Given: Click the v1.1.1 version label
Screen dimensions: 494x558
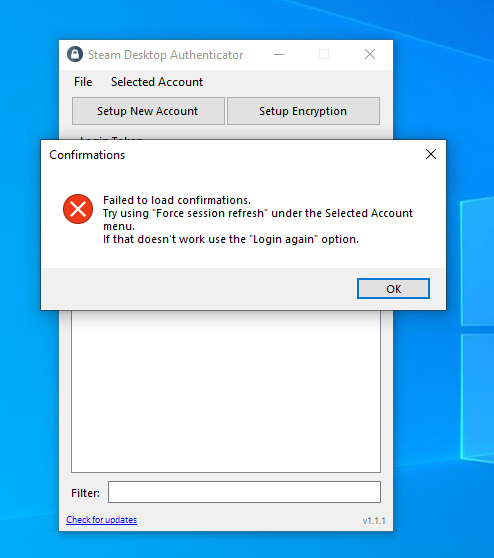Looking at the screenshot, I should coord(374,521).
